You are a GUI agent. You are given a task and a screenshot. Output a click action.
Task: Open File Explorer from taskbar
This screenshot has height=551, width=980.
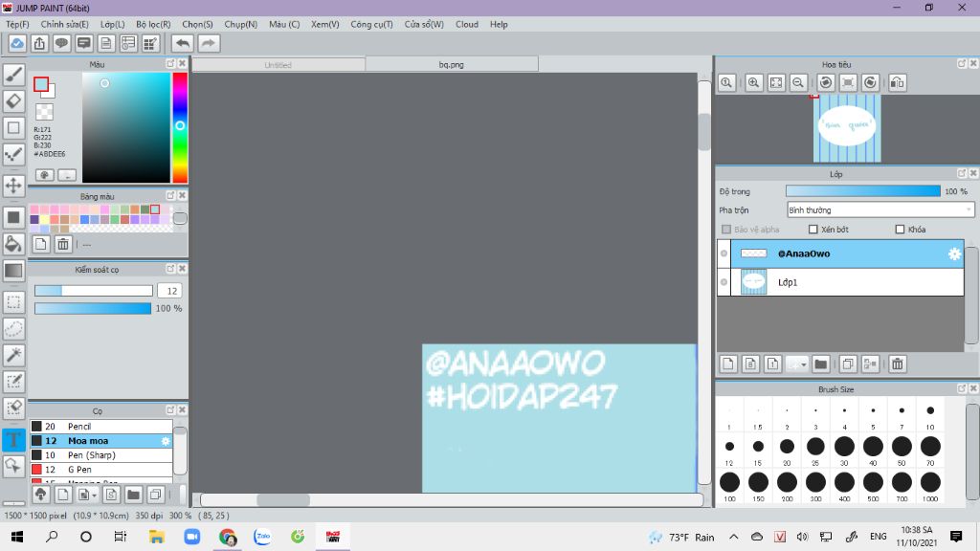[156, 537]
